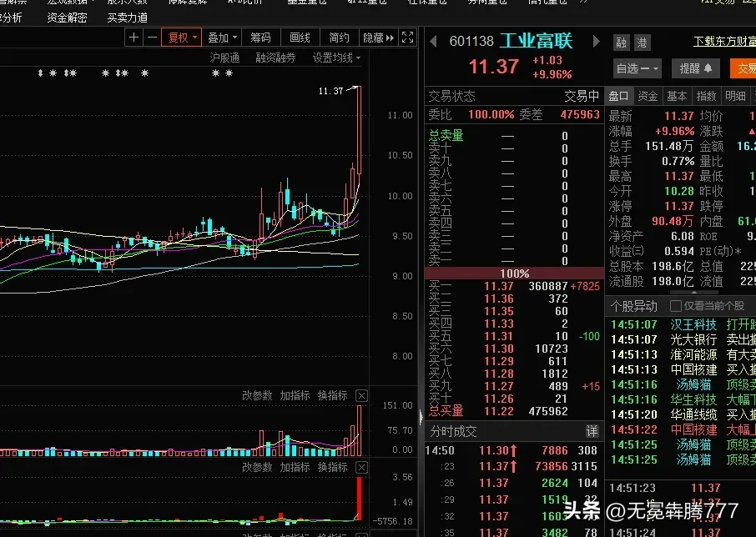Click 总手 value 151.48万
This screenshot has height=537, width=756.
[x=669, y=146]
